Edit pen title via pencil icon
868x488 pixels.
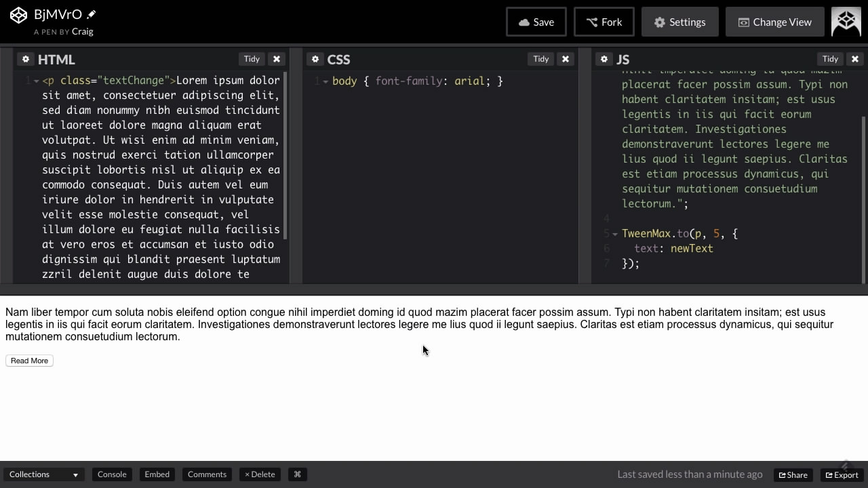[x=92, y=14]
